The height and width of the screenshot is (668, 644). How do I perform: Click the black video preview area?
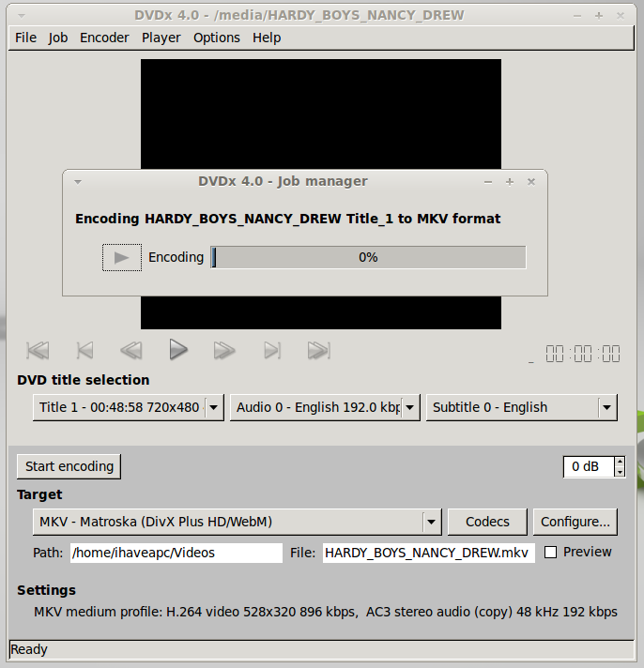(x=321, y=114)
